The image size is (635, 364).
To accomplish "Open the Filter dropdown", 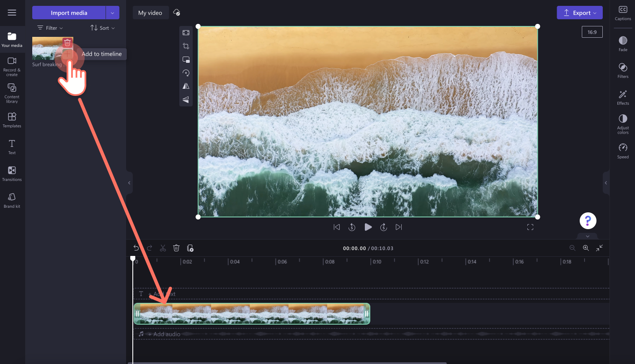I will (50, 28).
